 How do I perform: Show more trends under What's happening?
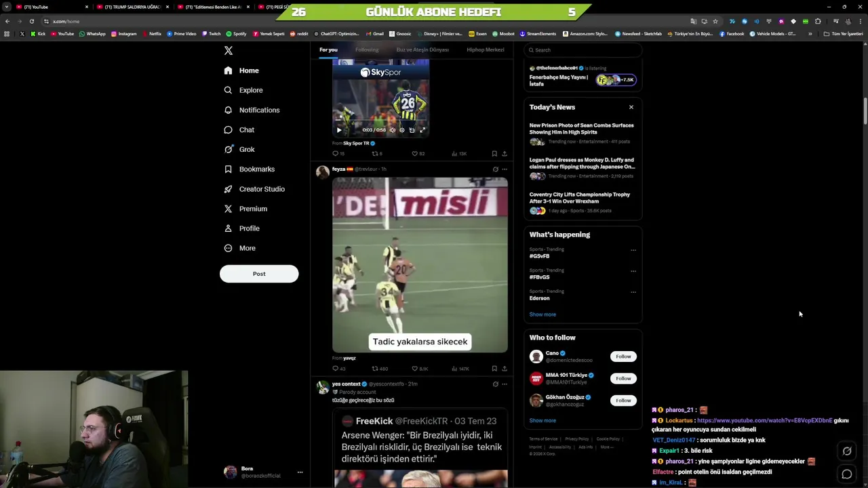tap(542, 314)
